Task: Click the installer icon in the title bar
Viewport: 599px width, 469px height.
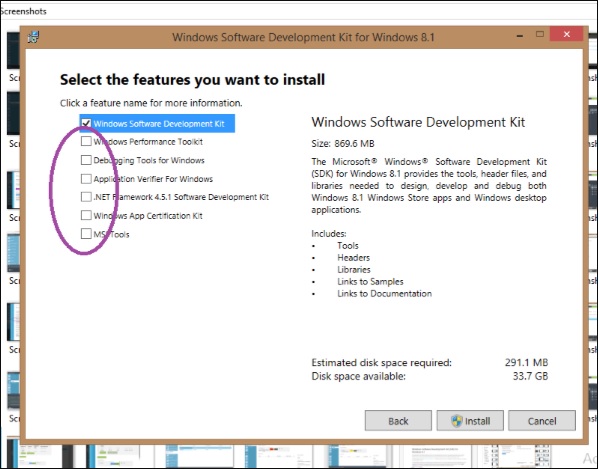Action: pos(34,37)
